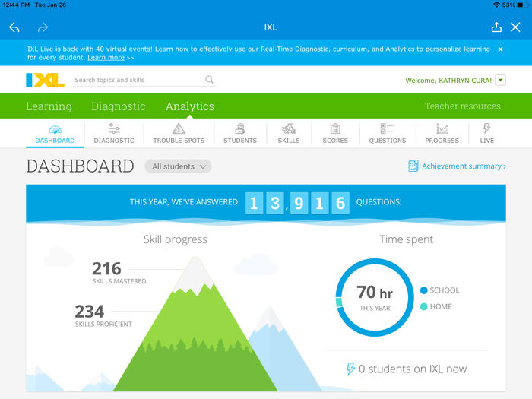The height and width of the screenshot is (399, 532).
Task: Open the Questions report icon
Action: [388, 129]
